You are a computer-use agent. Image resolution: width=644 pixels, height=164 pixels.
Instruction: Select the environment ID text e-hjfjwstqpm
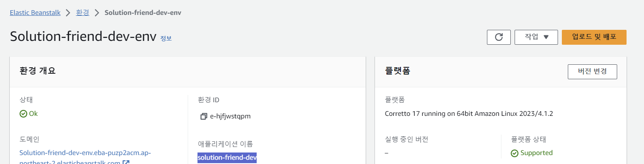[x=230, y=116]
